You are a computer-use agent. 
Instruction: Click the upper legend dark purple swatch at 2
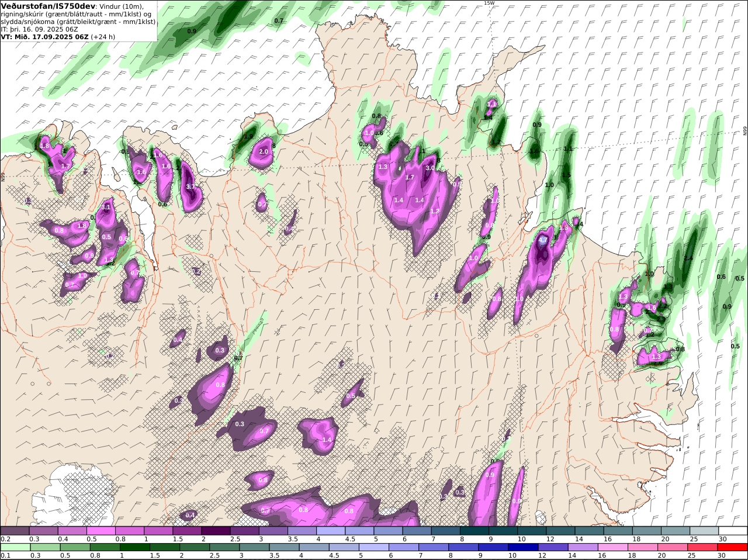(216, 531)
